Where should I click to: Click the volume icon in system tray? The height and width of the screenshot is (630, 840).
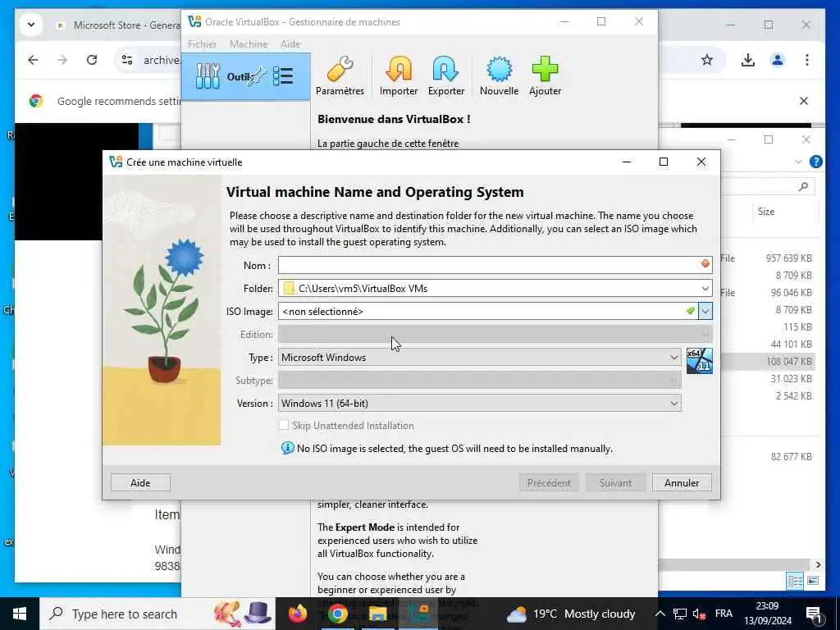699,614
